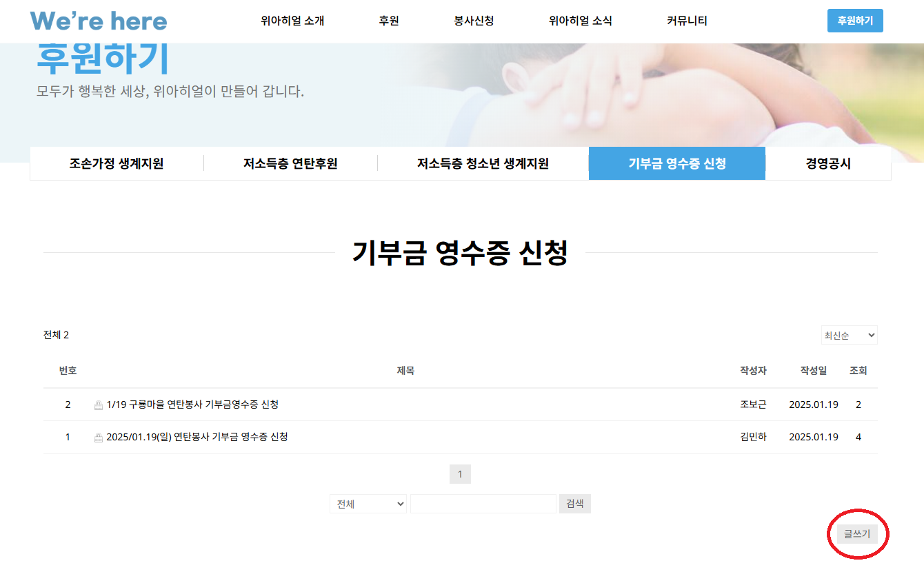
Task: Expand the 전체 search category dropdown
Action: [368, 504]
